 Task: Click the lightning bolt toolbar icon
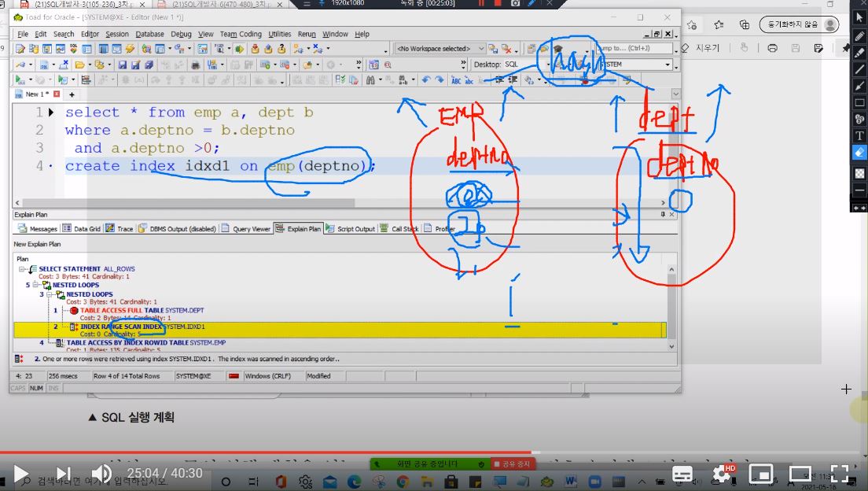pyautogui.click(x=130, y=49)
